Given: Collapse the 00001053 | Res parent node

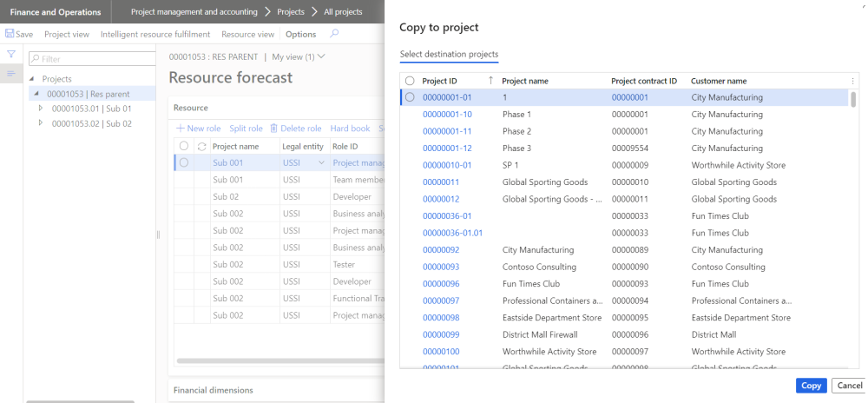Looking at the screenshot, I should [36, 94].
